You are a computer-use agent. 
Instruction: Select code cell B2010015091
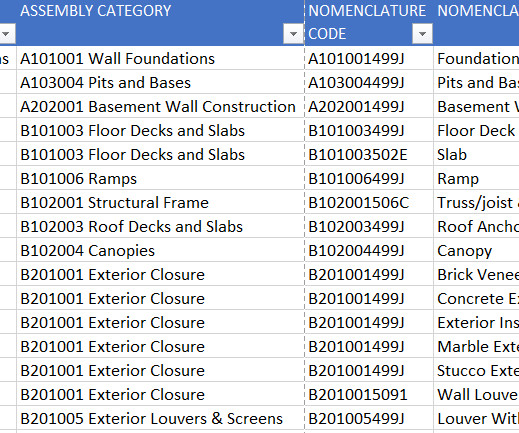pos(369,394)
